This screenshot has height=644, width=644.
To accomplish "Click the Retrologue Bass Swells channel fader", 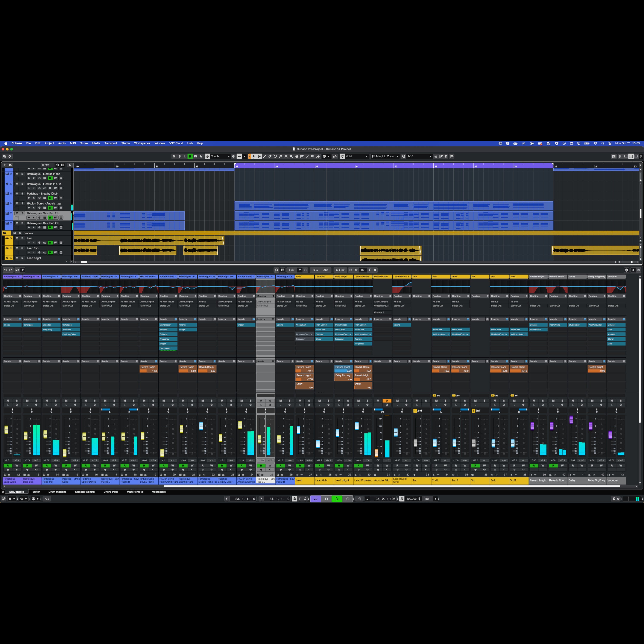I will tap(6, 430).
